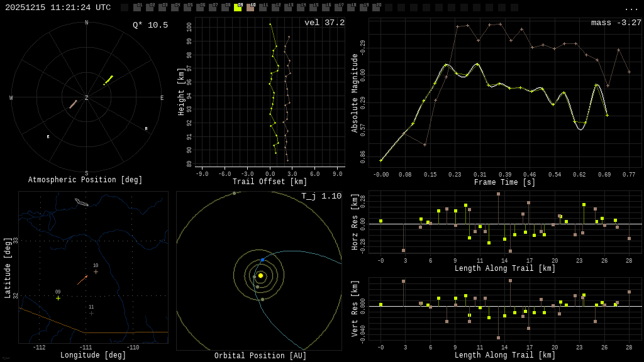The image size is (644, 362).
Task: Toggle the gray station 01 square
Action: click(137, 8)
